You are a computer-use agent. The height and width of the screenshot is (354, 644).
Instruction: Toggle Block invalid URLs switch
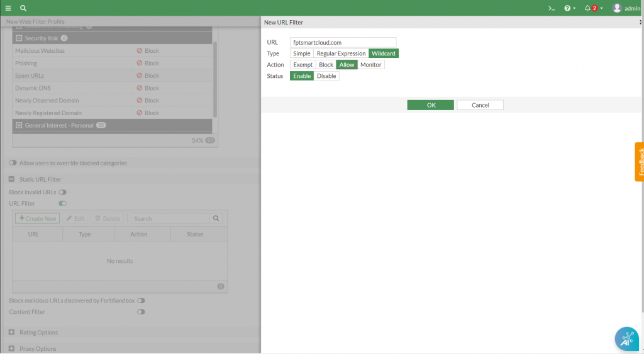(63, 192)
